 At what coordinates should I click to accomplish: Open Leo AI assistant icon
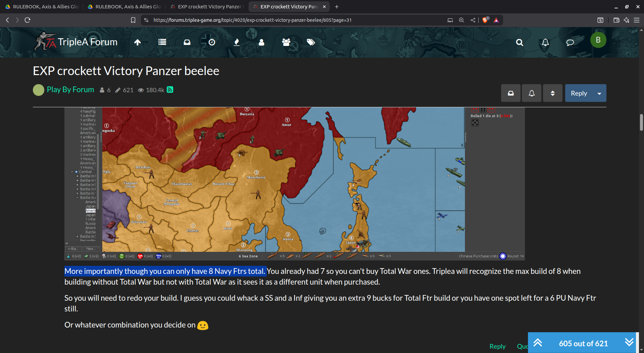point(626,20)
